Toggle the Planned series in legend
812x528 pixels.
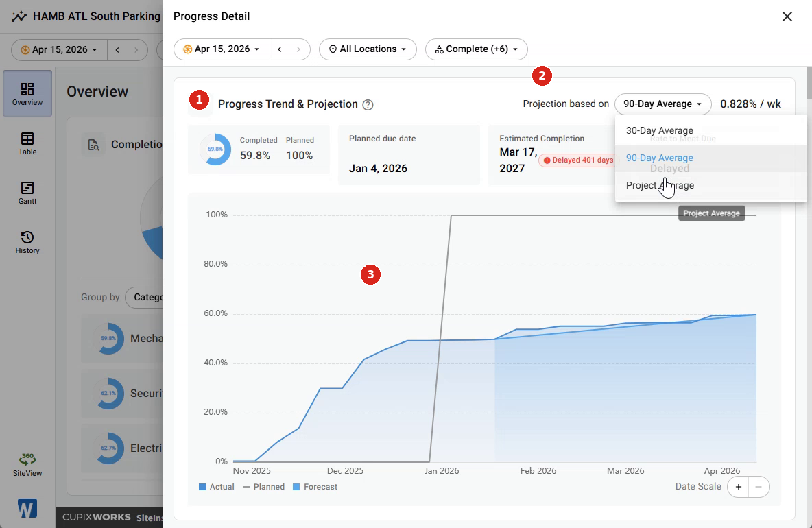[263, 487]
